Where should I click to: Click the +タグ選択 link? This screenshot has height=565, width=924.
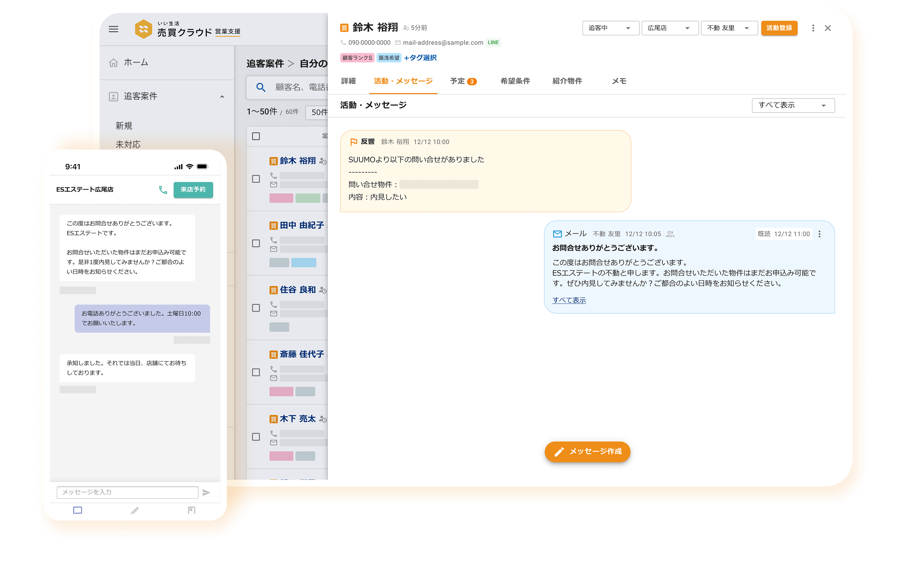pyautogui.click(x=420, y=58)
